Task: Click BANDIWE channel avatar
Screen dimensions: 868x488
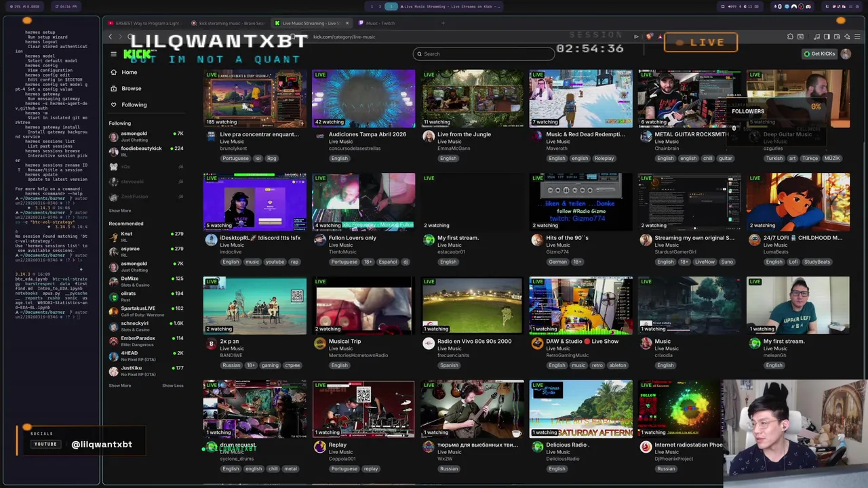Action: (x=212, y=343)
